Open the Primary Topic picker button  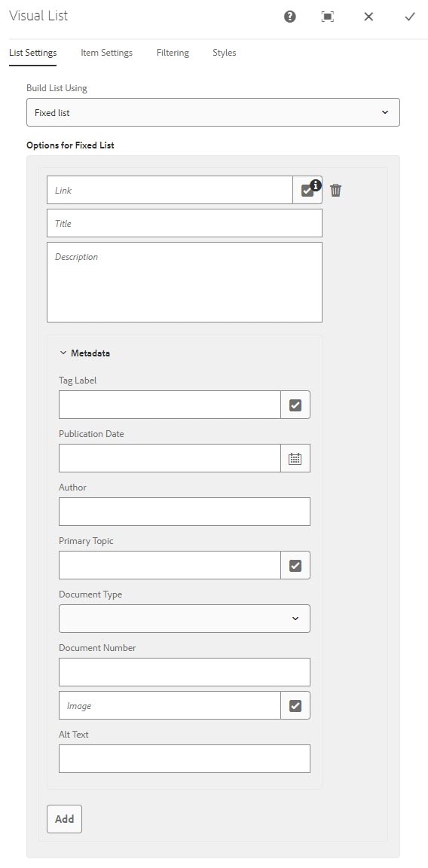point(295,565)
